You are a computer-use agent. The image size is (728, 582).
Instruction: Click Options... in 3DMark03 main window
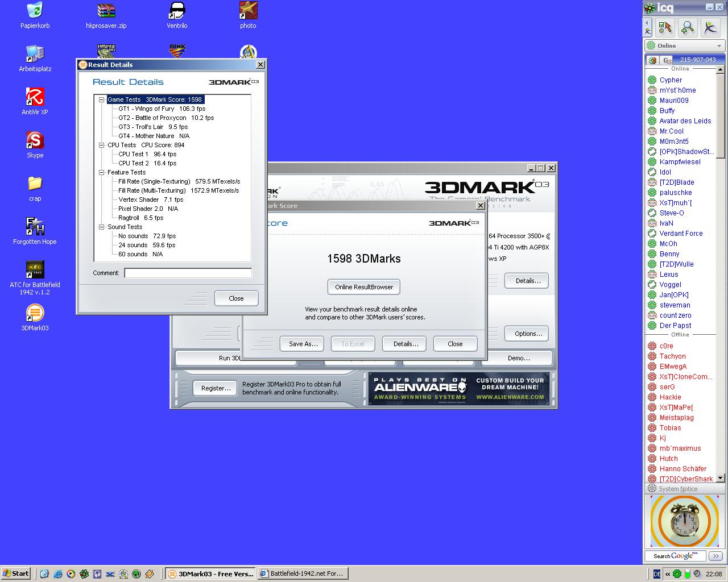[x=527, y=334]
